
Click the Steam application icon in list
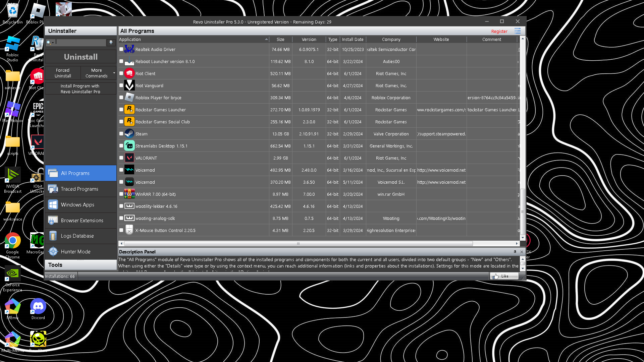(x=129, y=134)
